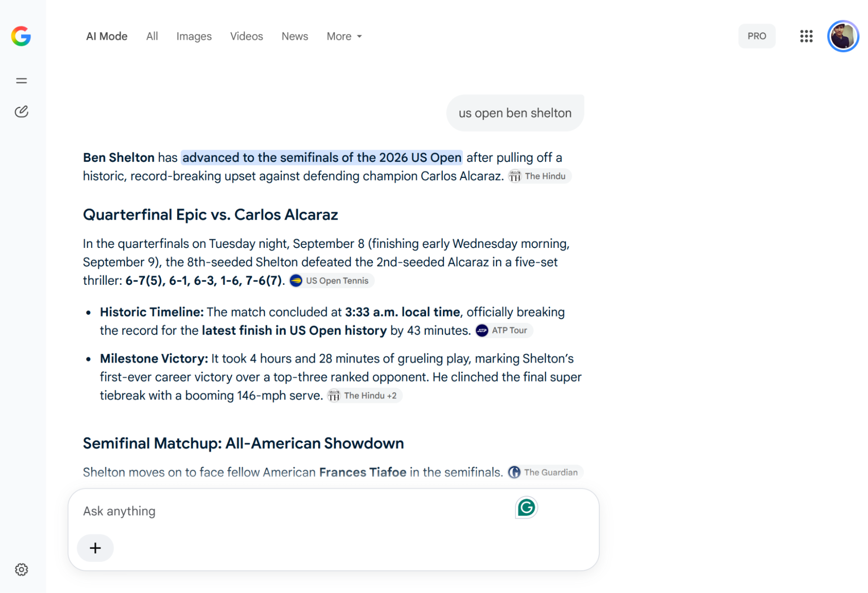Screen dimensions: 868x593
Task: Open the account profile avatar
Action: pyautogui.click(x=843, y=36)
